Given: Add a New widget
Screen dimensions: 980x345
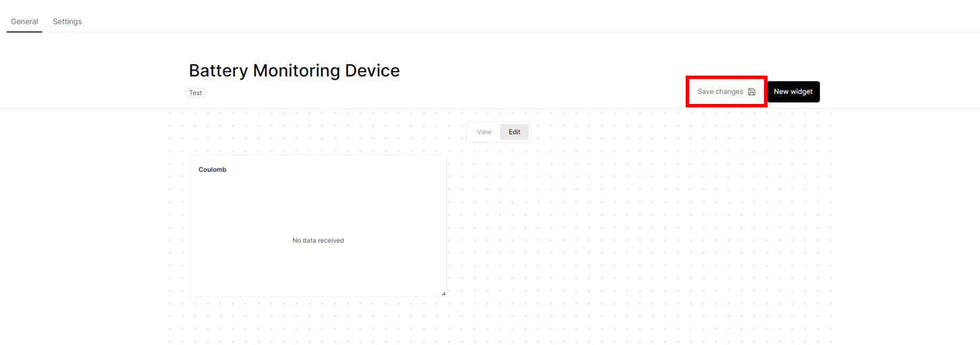Looking at the screenshot, I should (793, 92).
